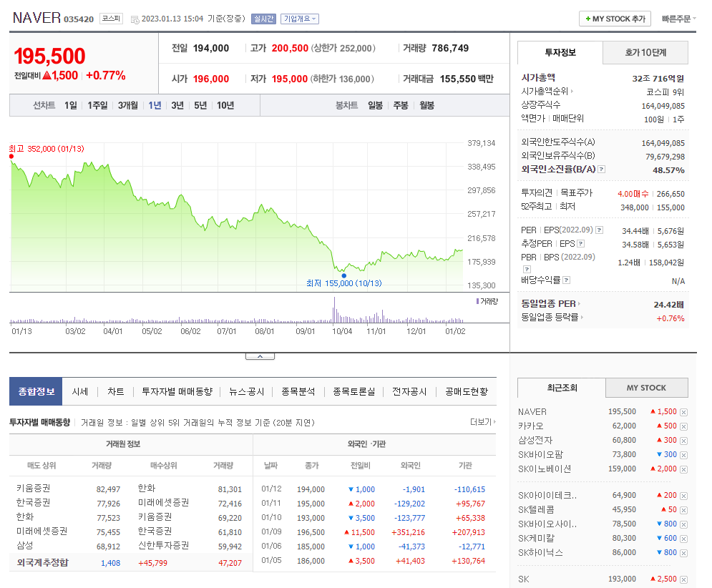Open 동일업종 등락률 details
This screenshot has height=588, width=712.
point(552,318)
